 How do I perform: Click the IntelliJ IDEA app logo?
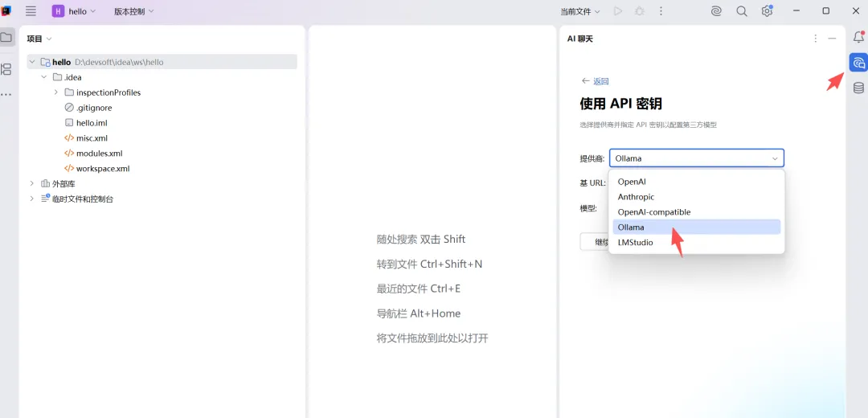(6, 10)
